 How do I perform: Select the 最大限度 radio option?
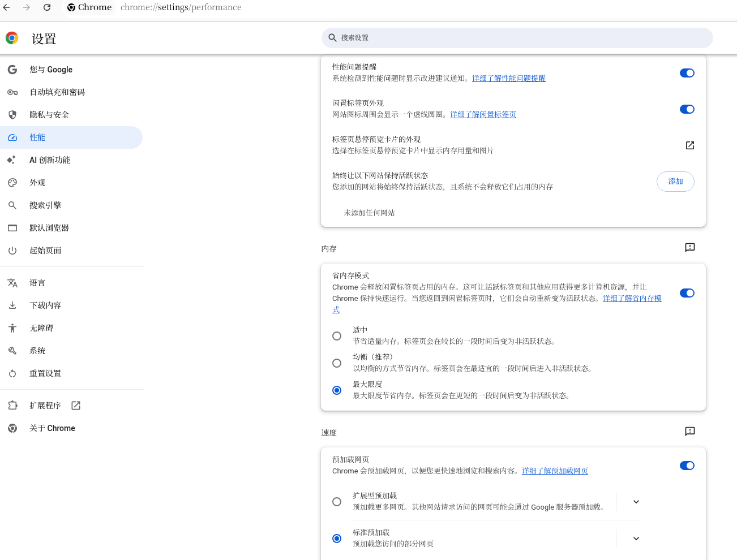337,390
